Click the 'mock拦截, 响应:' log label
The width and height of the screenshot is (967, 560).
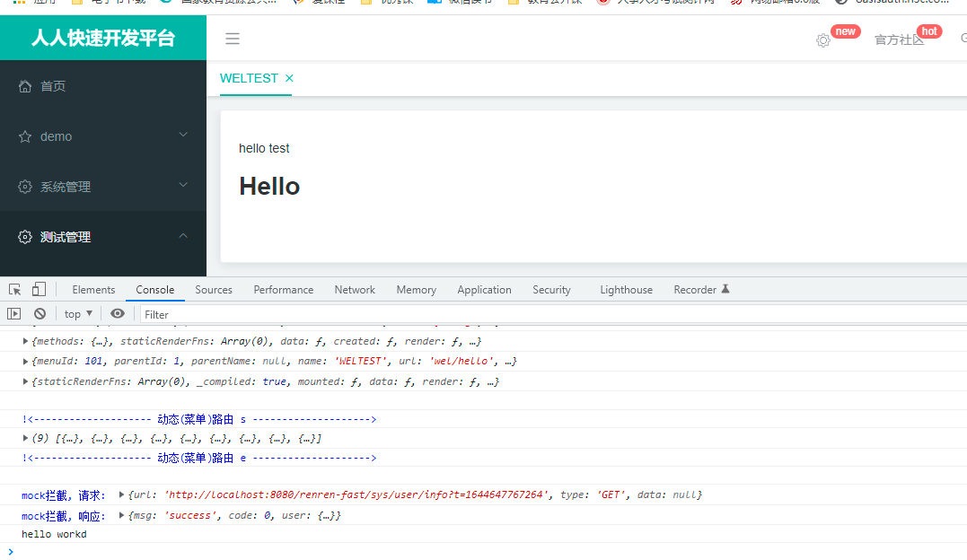[64, 516]
